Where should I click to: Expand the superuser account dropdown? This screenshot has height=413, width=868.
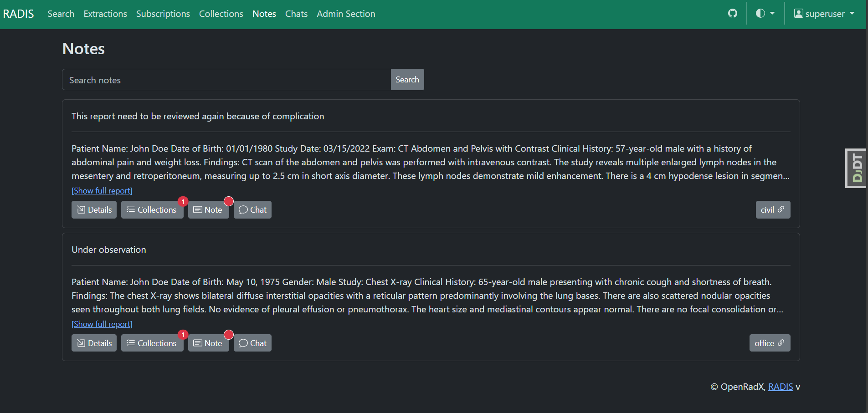824,13
